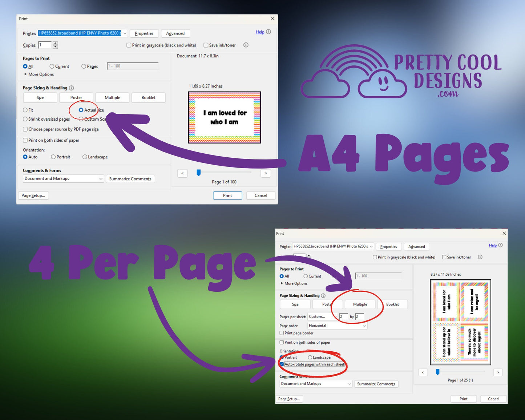Close the print dialog showing Page 1 of 100
This screenshot has width=525, height=420.
click(273, 19)
